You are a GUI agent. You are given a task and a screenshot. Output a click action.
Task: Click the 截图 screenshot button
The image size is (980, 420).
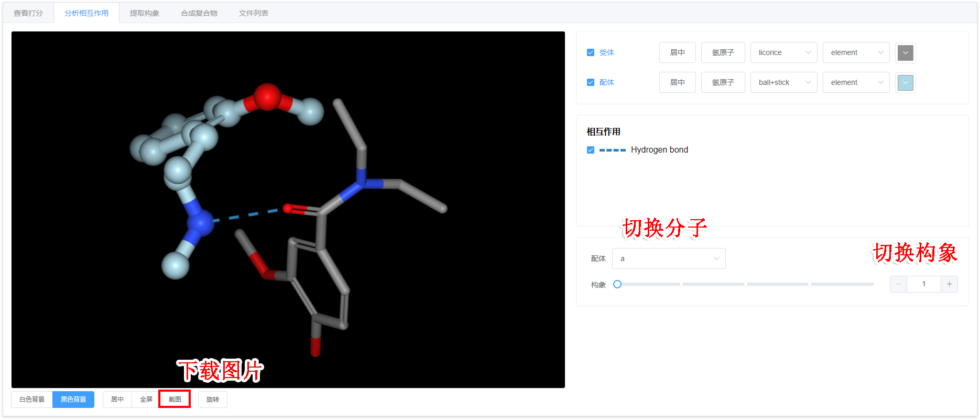[175, 400]
